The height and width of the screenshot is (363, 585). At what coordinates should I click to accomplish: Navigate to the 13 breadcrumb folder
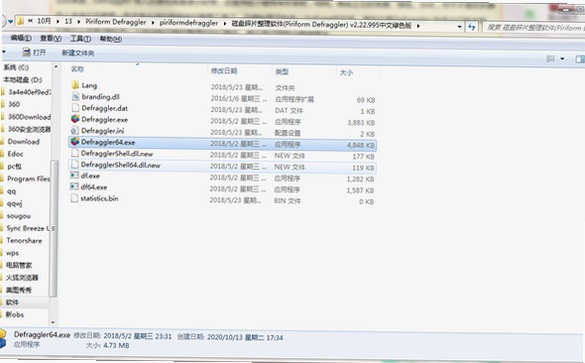(68, 21)
